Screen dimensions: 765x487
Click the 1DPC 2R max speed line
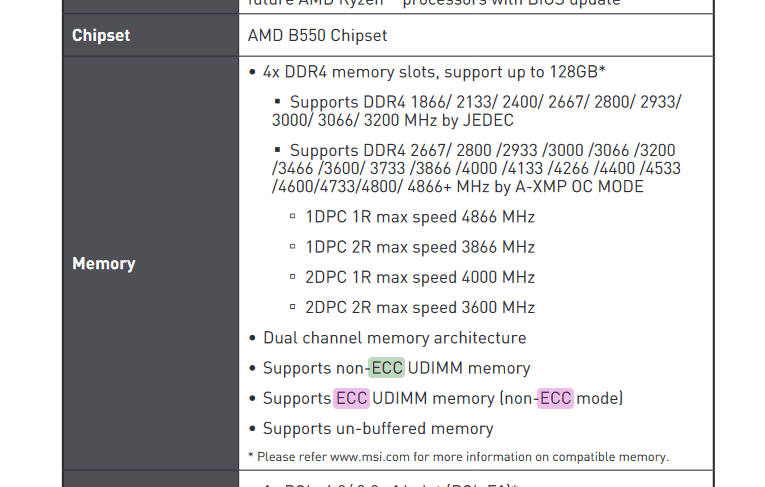click(x=419, y=247)
